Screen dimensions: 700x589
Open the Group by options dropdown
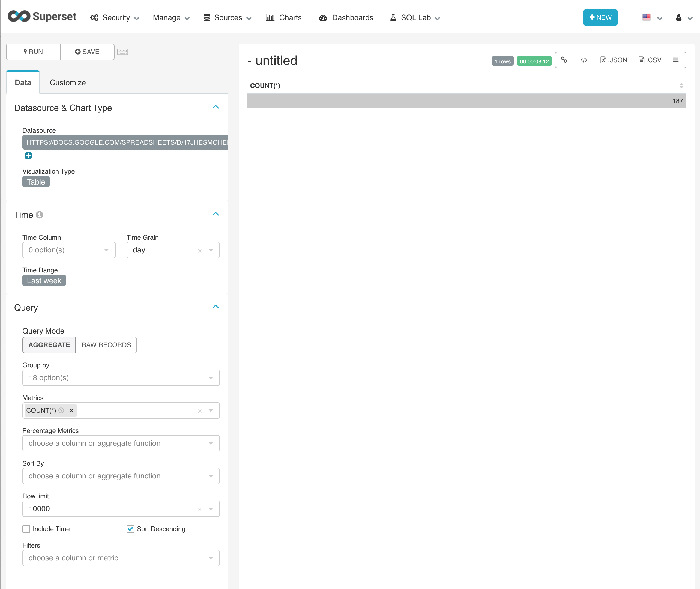121,378
